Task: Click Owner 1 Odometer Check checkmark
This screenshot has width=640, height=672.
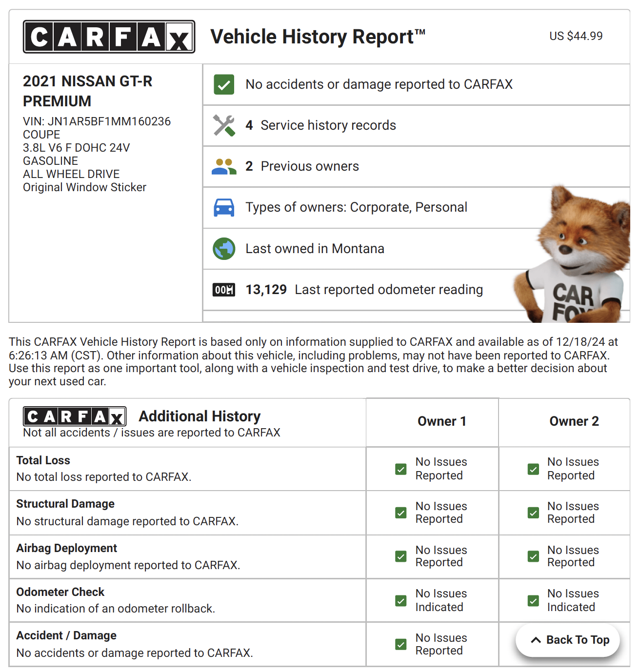Action: click(401, 601)
